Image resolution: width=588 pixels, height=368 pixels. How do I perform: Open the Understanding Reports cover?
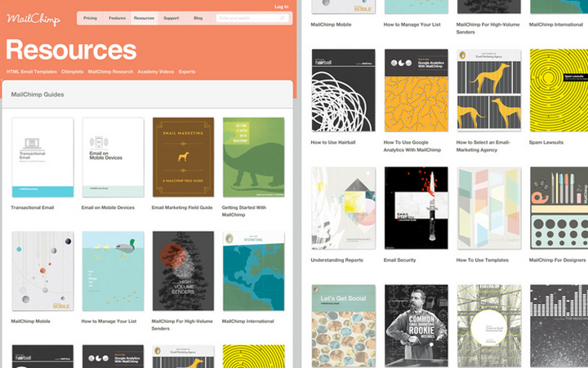(343, 208)
